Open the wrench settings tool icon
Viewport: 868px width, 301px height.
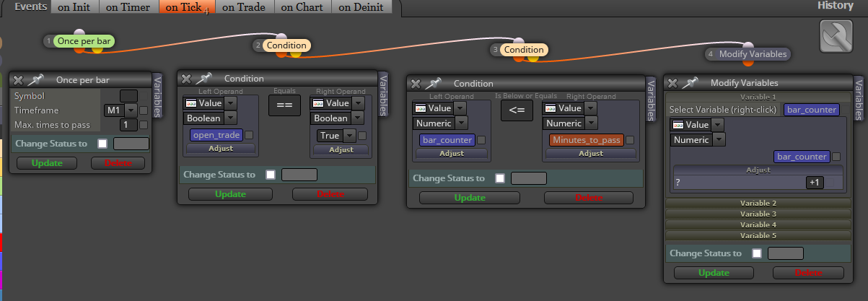[x=836, y=36]
